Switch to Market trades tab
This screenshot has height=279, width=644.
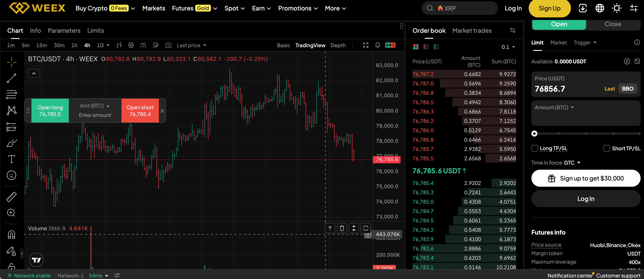[x=472, y=31]
